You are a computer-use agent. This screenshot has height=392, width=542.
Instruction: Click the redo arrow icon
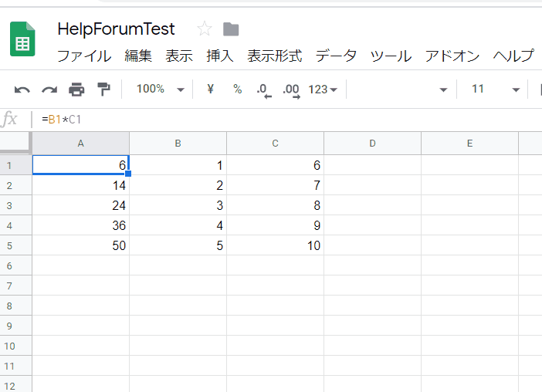pyautogui.click(x=49, y=90)
